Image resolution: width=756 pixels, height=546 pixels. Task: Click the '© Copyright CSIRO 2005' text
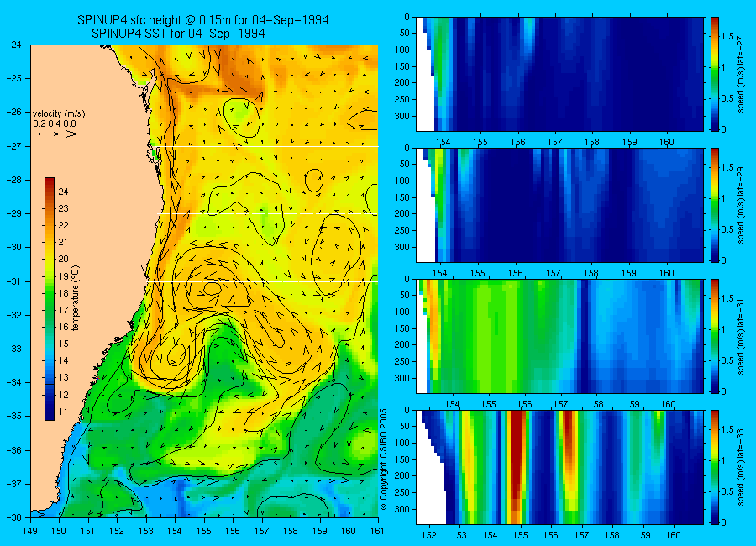[384, 459]
